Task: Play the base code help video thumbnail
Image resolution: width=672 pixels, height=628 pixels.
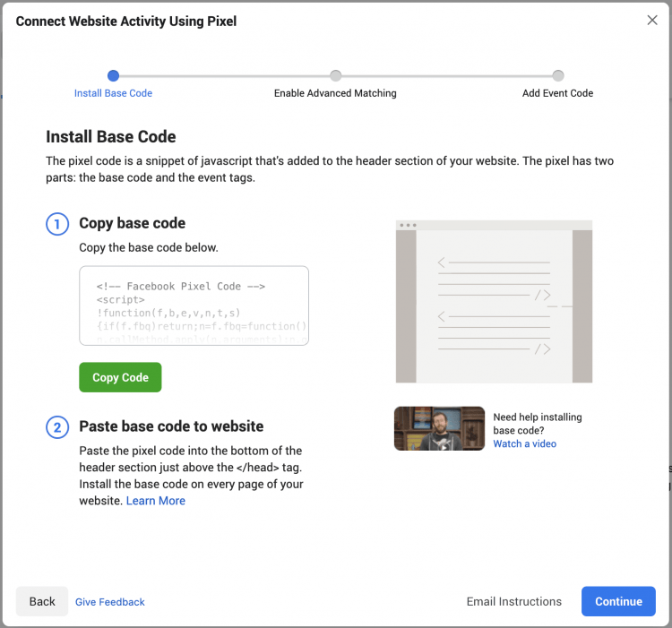Action: pos(439,428)
